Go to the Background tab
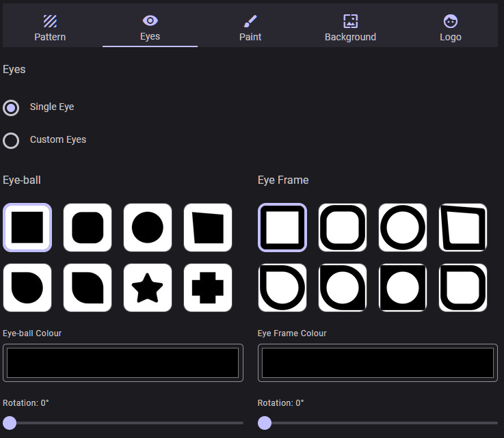 [350, 28]
